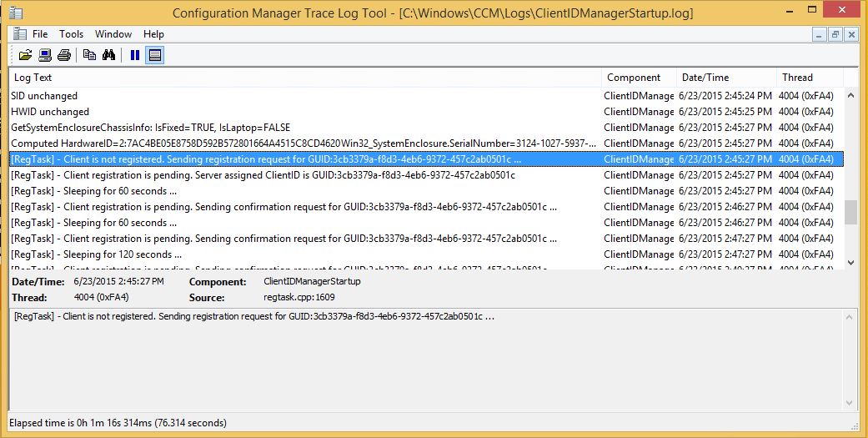Restore the inner log document window

click(x=835, y=34)
